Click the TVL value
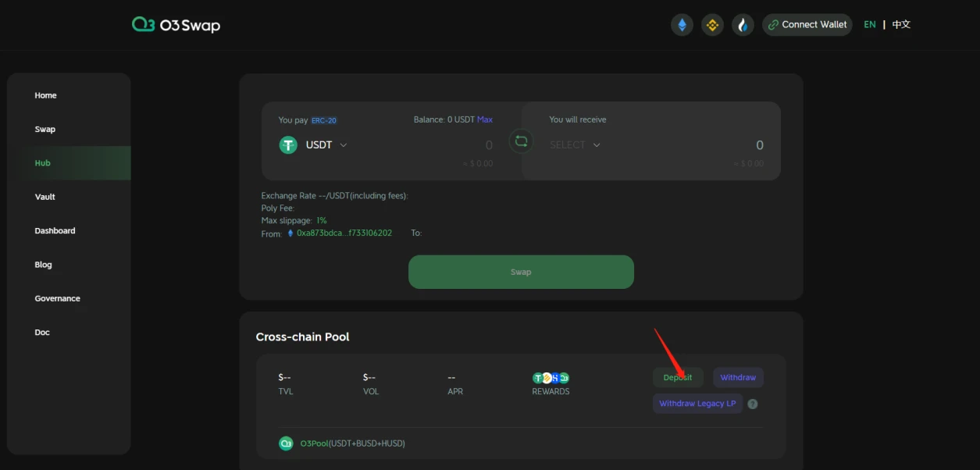 point(286,378)
